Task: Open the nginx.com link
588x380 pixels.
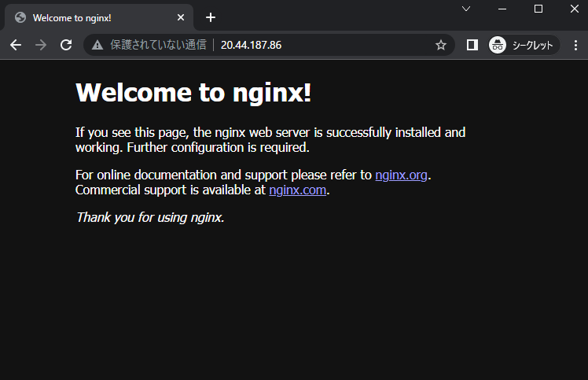Action: tap(298, 190)
